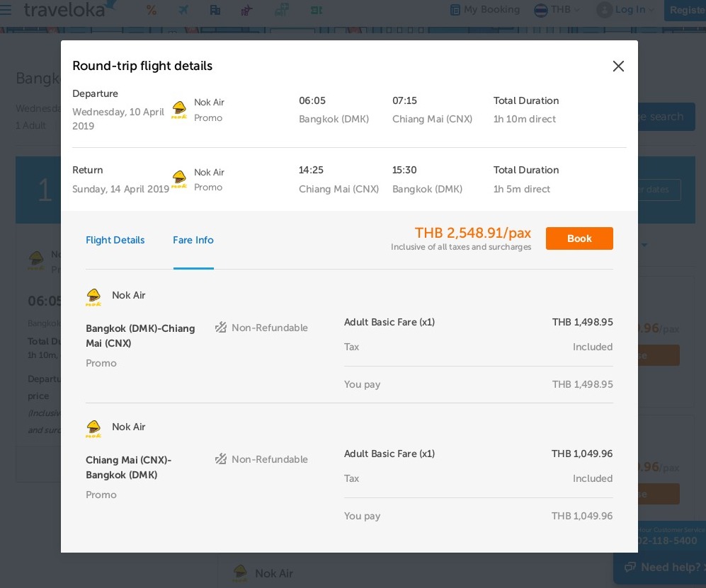Click Nok Air logo above Bangkok-Chiang Mai fare
Viewport: 706px width, 588px height.
point(93,297)
